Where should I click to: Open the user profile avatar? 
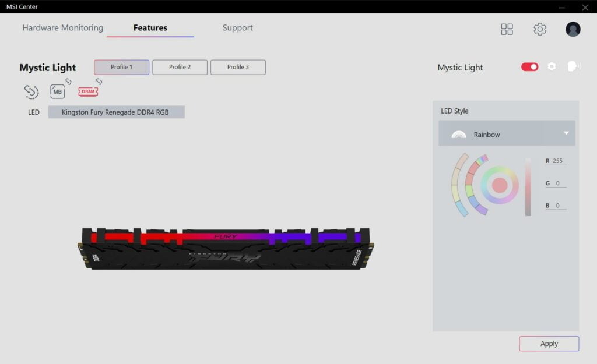573,29
